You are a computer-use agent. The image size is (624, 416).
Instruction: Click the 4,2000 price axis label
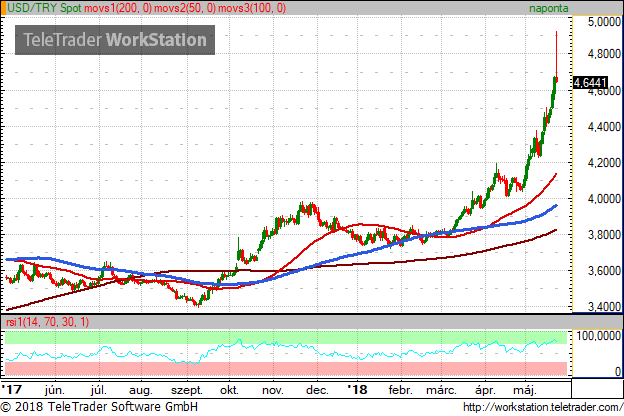pos(604,163)
